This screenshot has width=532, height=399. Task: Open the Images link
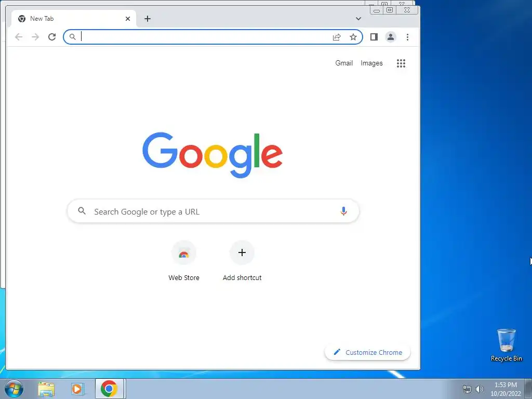click(371, 63)
